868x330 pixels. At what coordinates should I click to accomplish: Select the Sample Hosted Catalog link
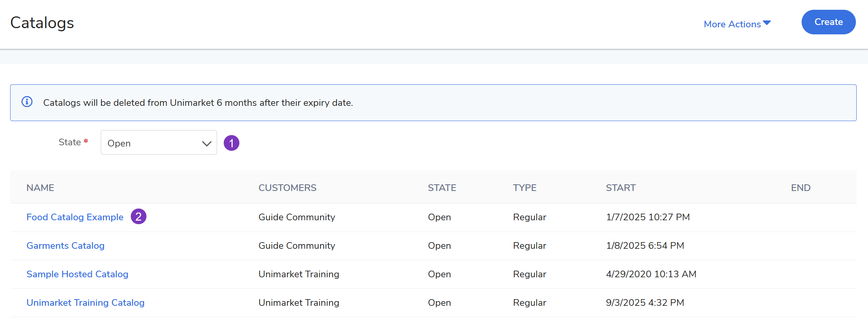pyautogui.click(x=77, y=274)
